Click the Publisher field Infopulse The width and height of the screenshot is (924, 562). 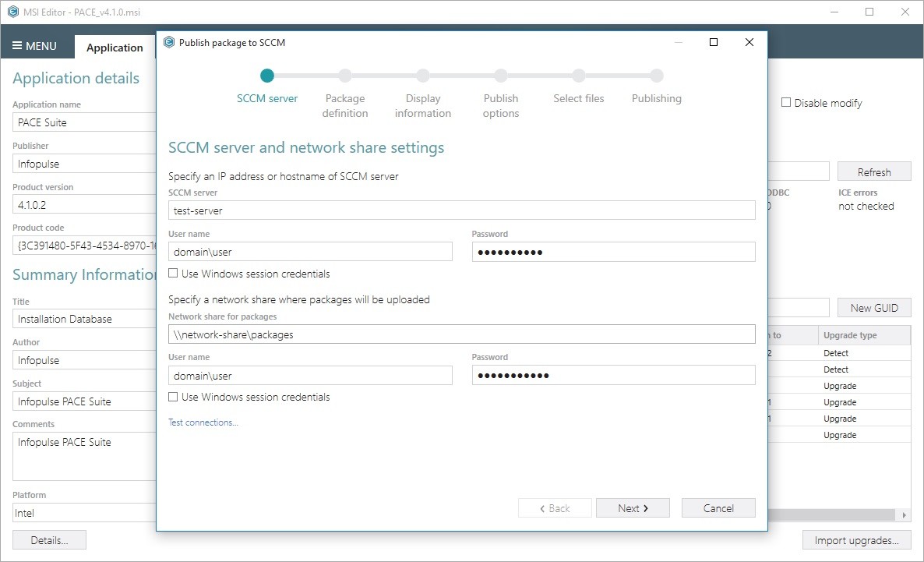click(x=84, y=164)
